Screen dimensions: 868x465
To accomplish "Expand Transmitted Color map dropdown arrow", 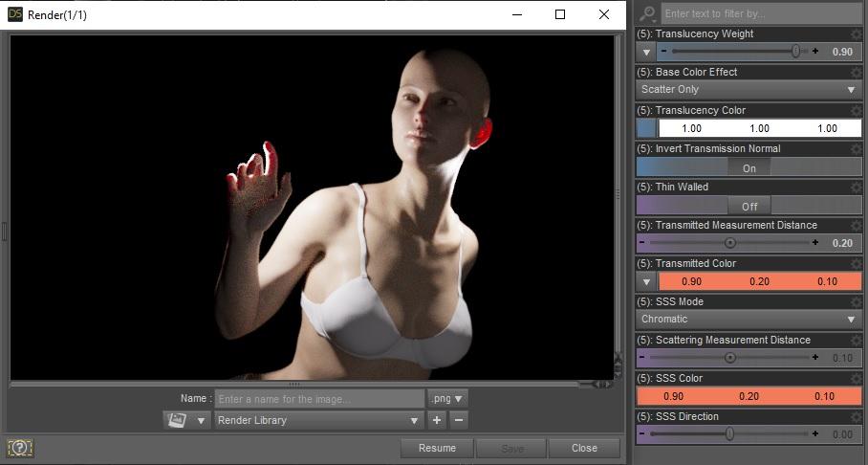I will coord(646,282).
